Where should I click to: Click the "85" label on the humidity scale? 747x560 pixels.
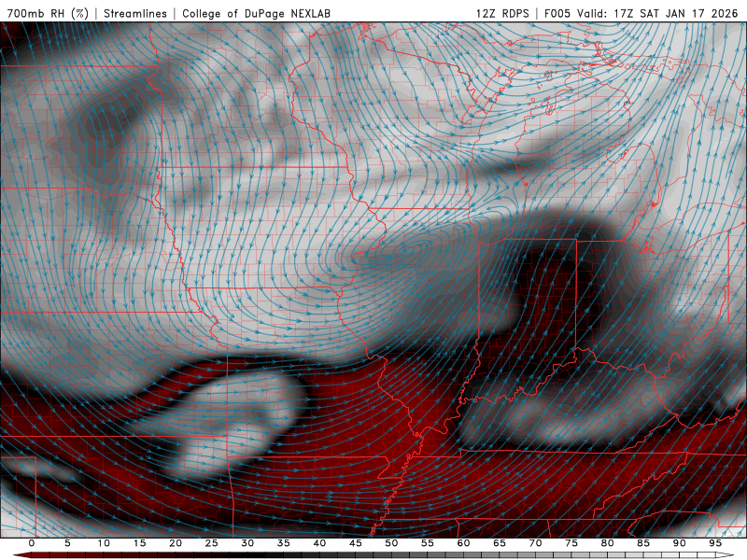(643, 543)
